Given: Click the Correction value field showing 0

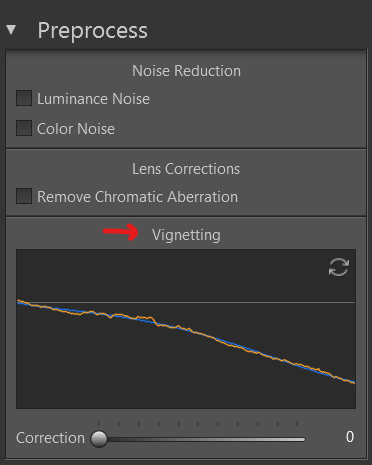Looking at the screenshot, I should [x=350, y=437].
